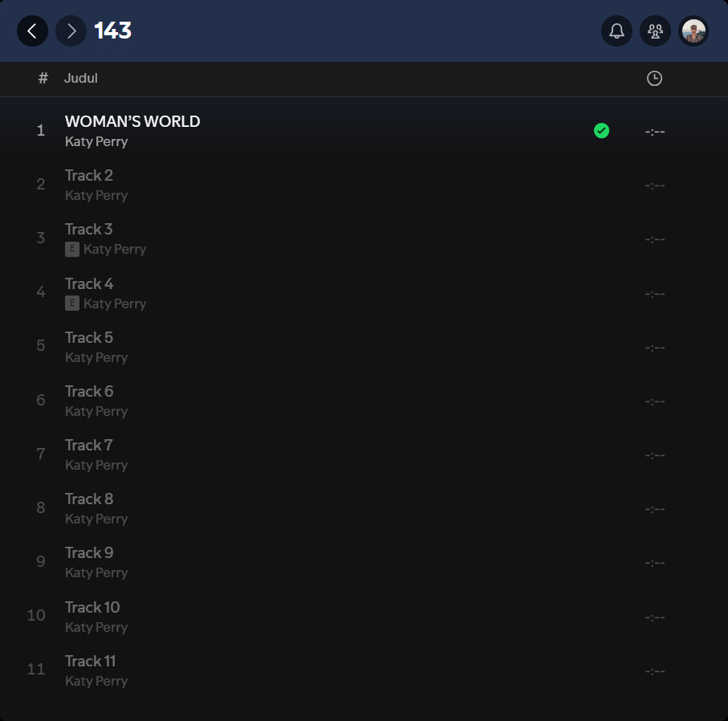The height and width of the screenshot is (721, 728).
Task: Open notifications bell icon
Action: 616,31
